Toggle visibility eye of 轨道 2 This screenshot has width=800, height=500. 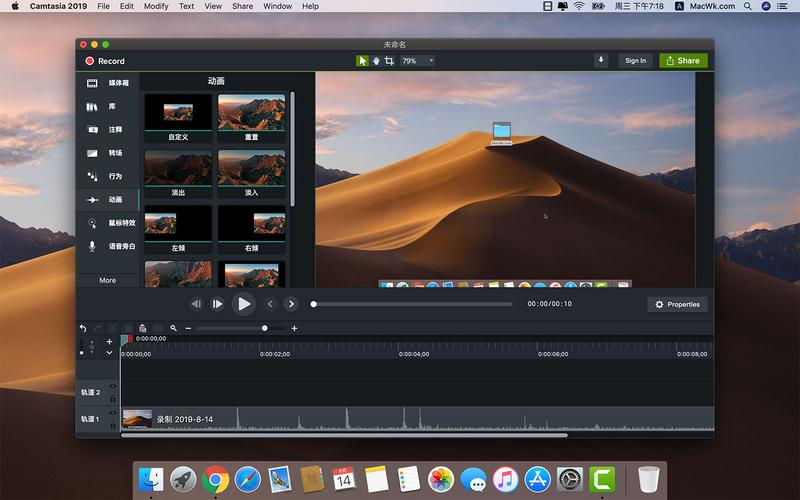[113, 386]
